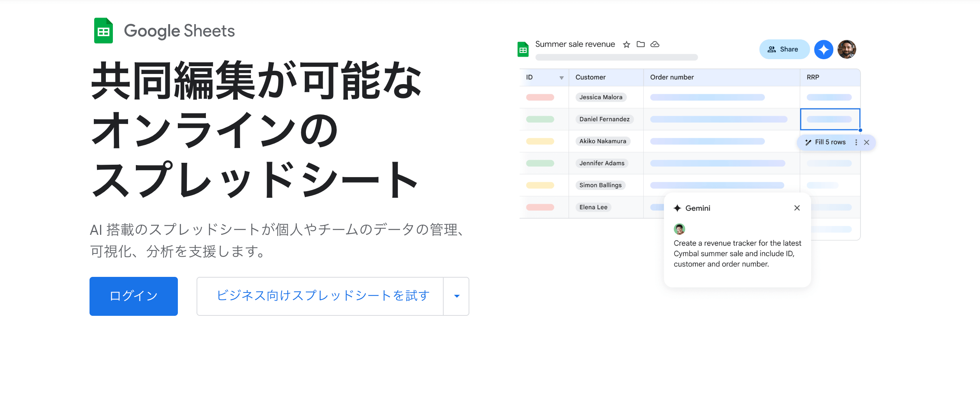Click the red ID pill in Jessica Malora row

pyautogui.click(x=540, y=97)
